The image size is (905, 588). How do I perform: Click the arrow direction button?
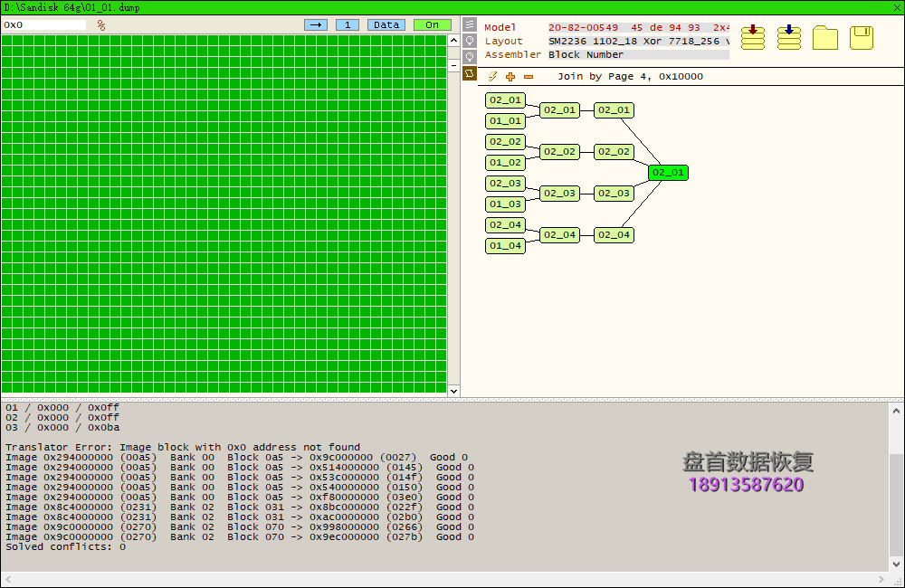coord(316,24)
